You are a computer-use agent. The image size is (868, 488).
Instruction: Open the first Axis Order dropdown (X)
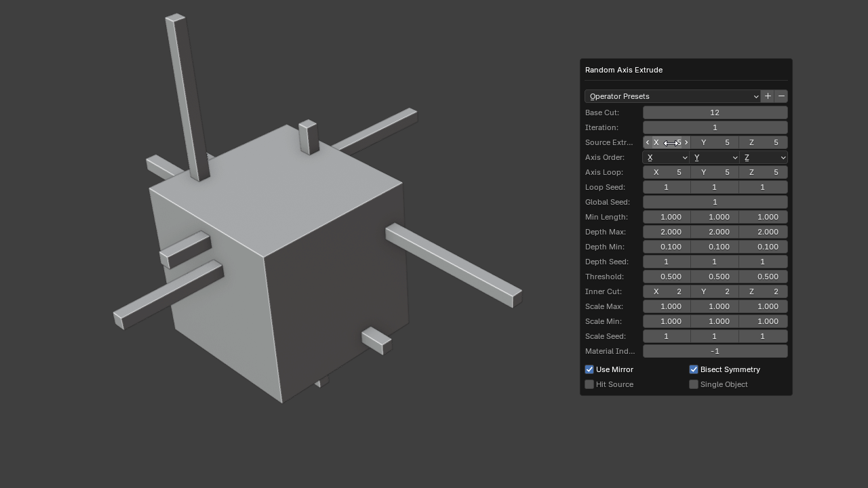[666, 157]
